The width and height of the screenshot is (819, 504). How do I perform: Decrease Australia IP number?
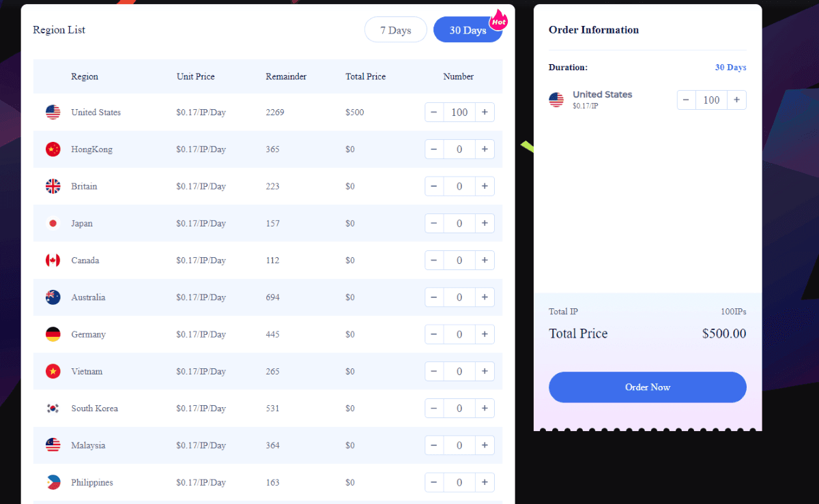click(434, 297)
